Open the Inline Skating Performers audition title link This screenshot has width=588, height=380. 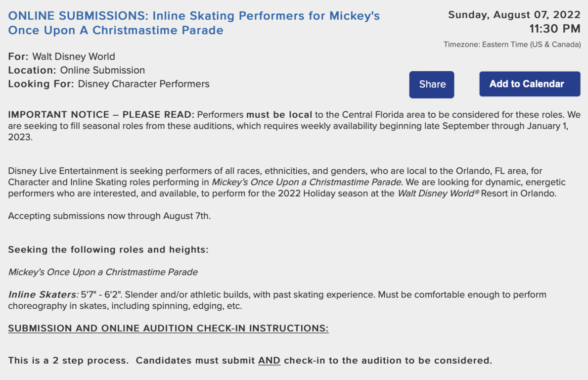(194, 23)
